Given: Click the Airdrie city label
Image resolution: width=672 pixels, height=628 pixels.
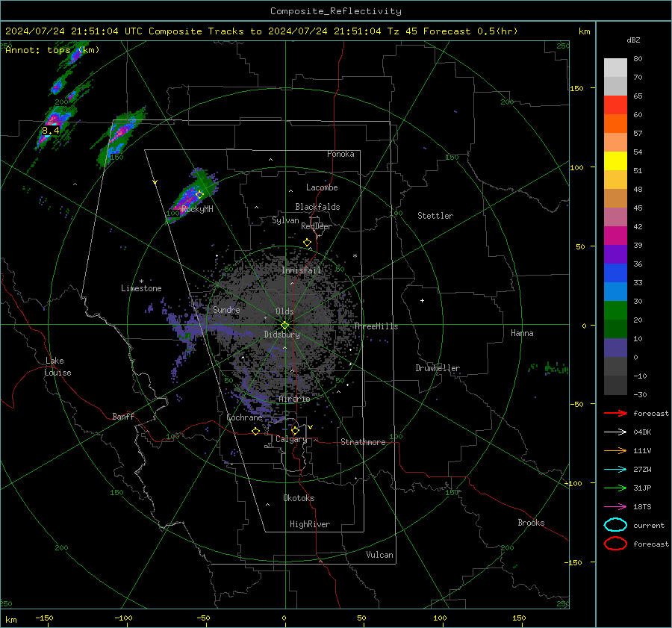Looking at the screenshot, I should pyautogui.click(x=294, y=399).
